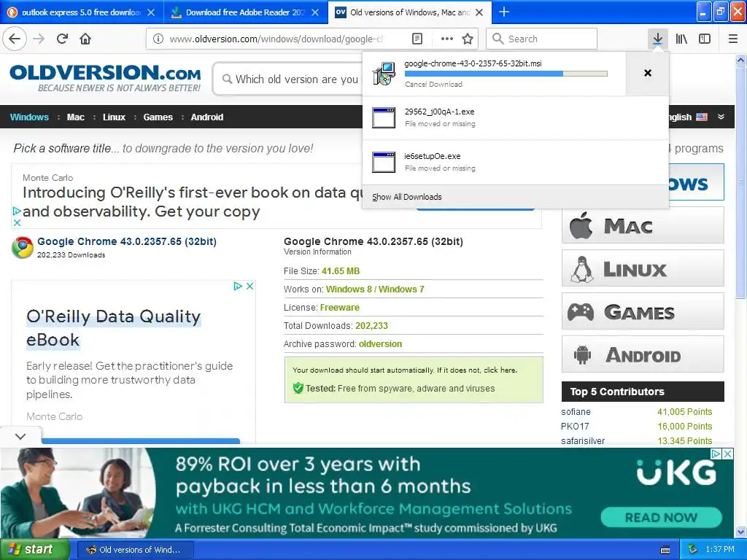Open the Windows XP start button
Viewport: 747px width, 560px height.
coord(34,550)
